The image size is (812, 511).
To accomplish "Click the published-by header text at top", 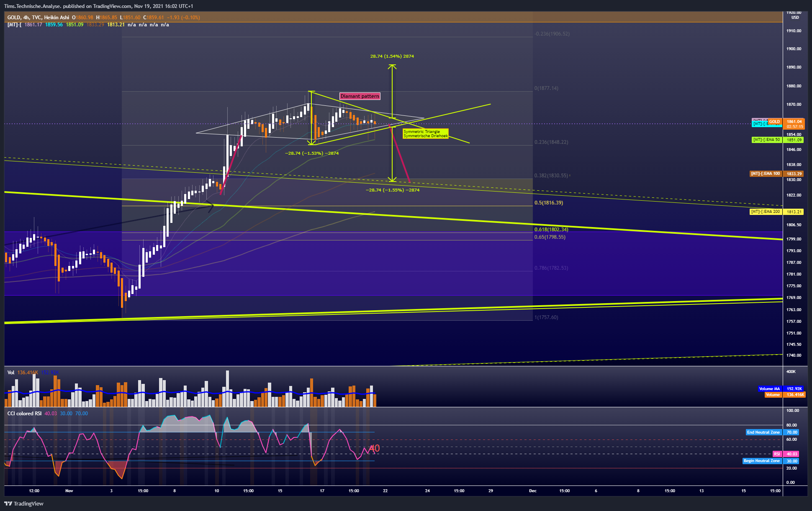I will click(99, 6).
